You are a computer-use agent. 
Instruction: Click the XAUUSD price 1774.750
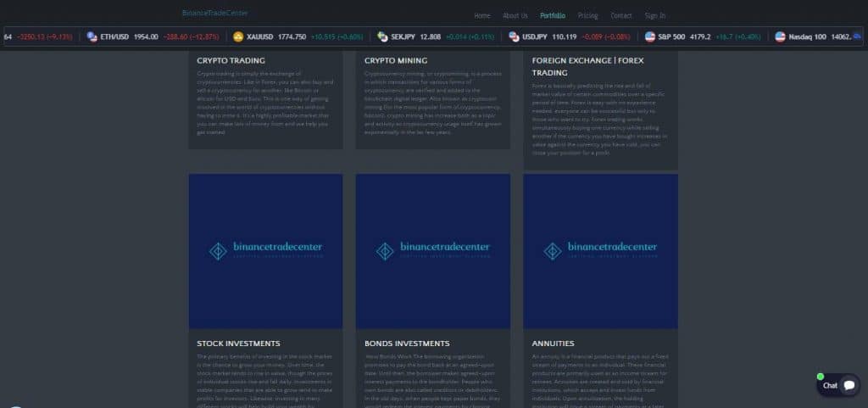[x=292, y=36]
